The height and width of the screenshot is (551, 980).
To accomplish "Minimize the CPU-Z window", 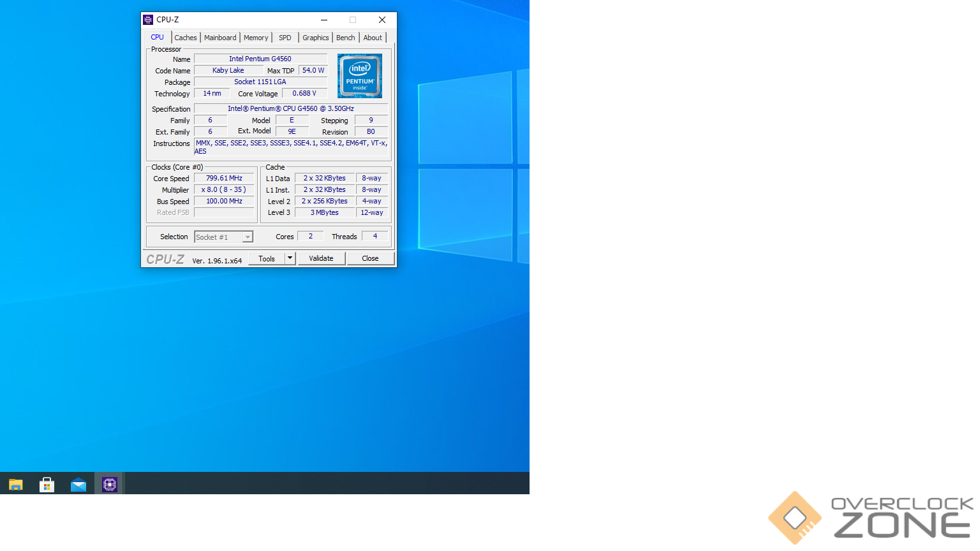I will point(324,20).
